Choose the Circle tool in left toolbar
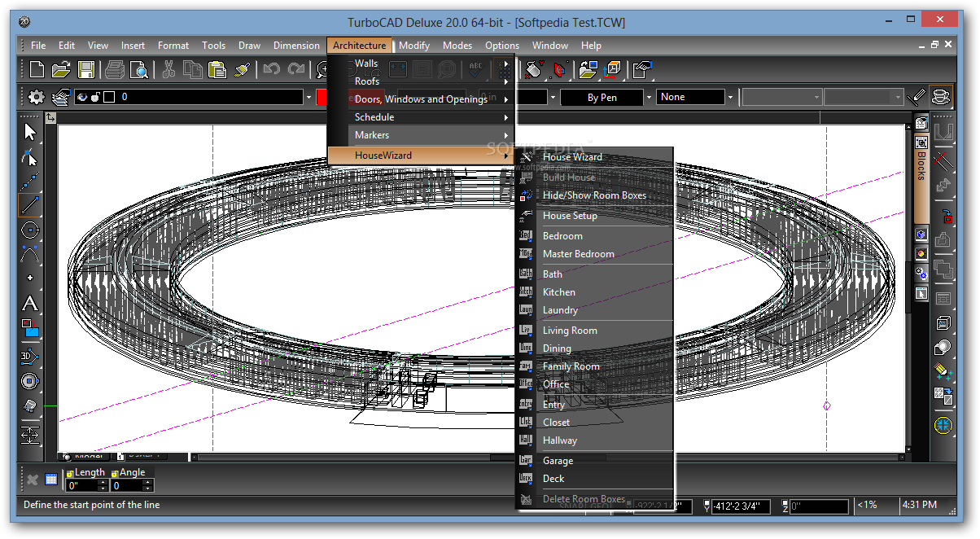 (30, 230)
